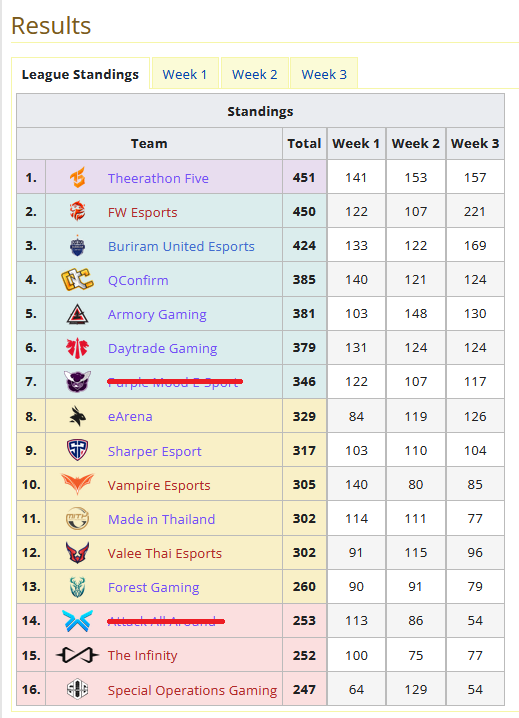Open the Buriram United Esports link
This screenshot has width=519, height=718.
pyautogui.click(x=181, y=246)
